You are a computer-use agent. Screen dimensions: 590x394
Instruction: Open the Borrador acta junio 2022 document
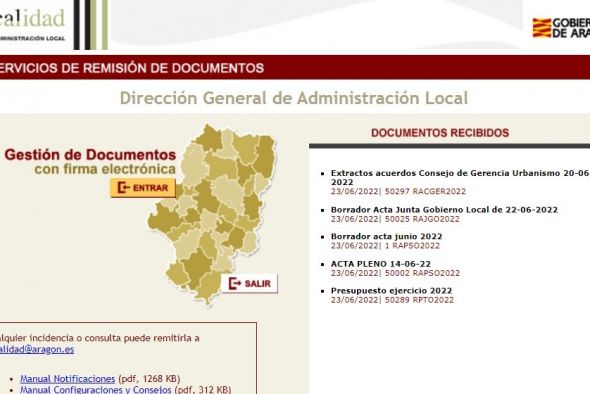[386, 237]
